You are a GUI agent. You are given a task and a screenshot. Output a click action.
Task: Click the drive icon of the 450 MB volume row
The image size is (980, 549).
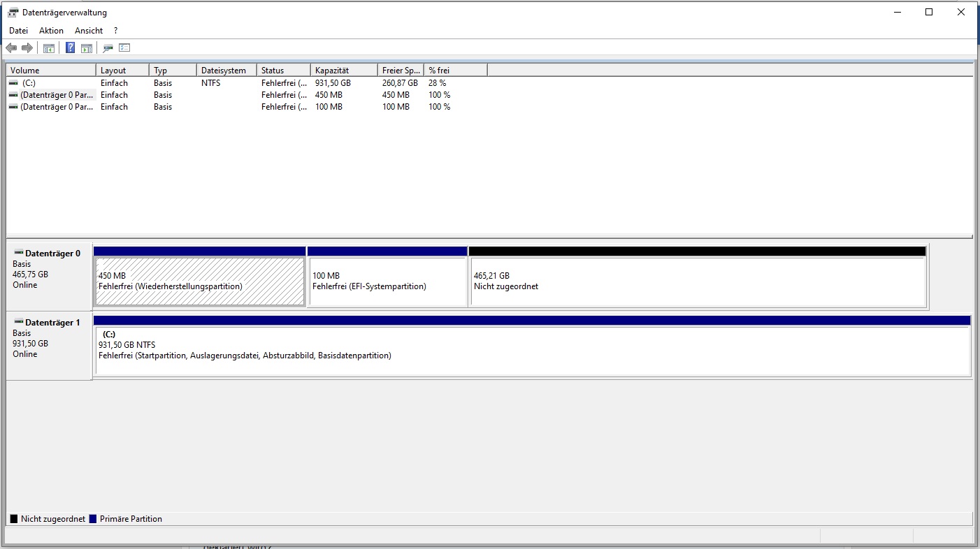point(13,95)
